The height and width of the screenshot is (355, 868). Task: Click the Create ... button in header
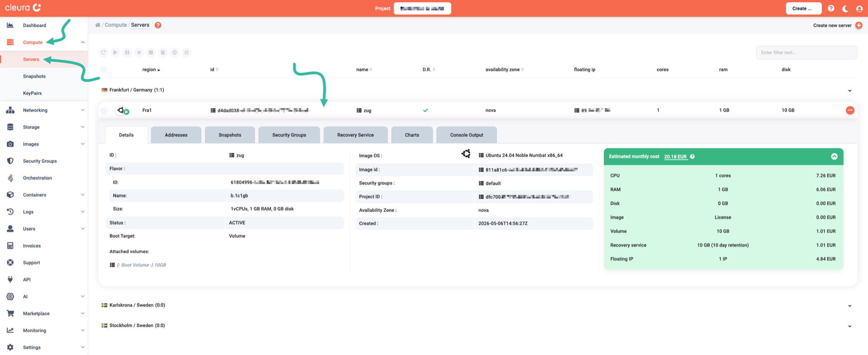click(x=803, y=9)
